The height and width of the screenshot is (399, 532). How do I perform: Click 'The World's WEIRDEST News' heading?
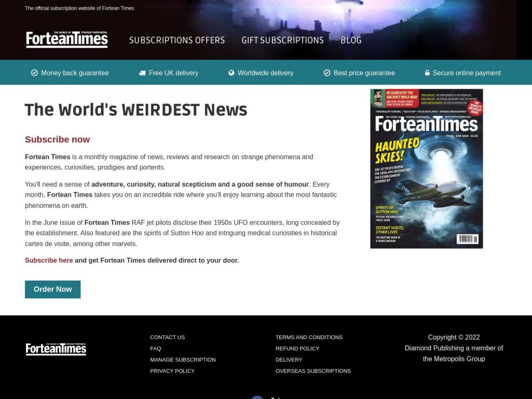pyautogui.click(x=136, y=110)
